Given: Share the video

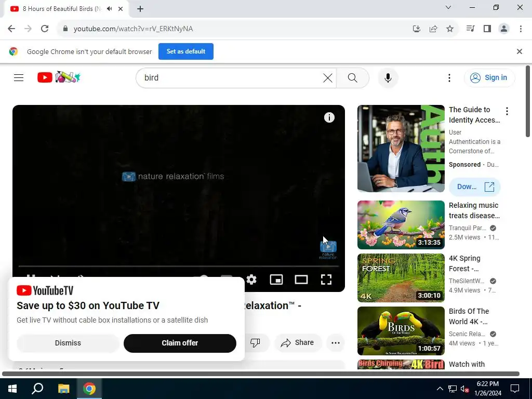Looking at the screenshot, I should [x=297, y=343].
